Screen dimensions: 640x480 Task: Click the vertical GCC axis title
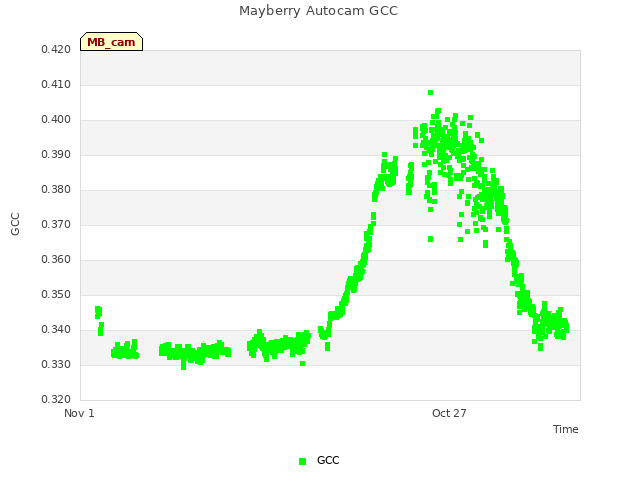[15, 224]
